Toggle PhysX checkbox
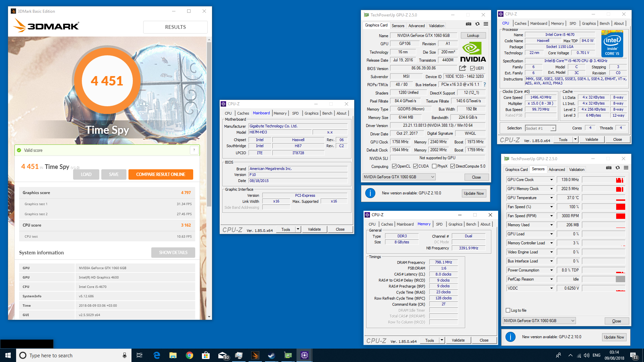 (434, 166)
